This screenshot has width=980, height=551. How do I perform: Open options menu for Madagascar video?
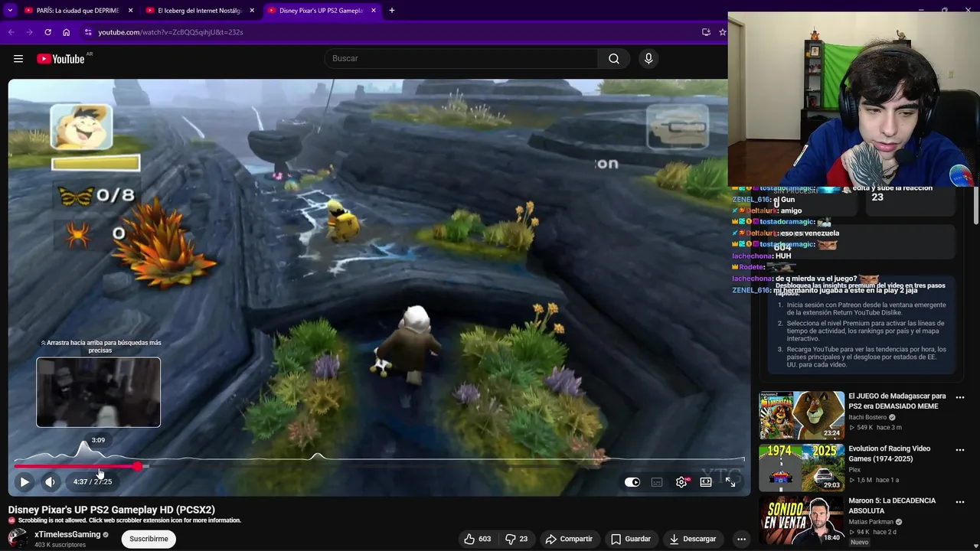point(960,398)
